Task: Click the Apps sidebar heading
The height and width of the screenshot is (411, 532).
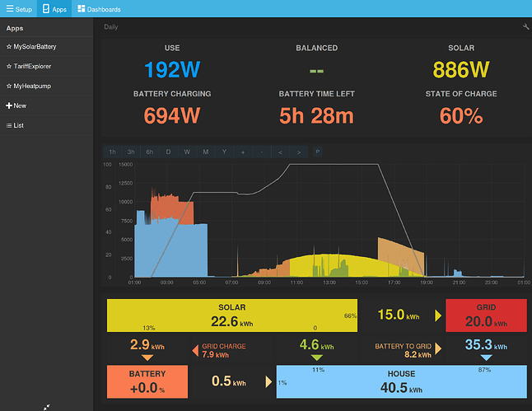Action: (x=15, y=28)
